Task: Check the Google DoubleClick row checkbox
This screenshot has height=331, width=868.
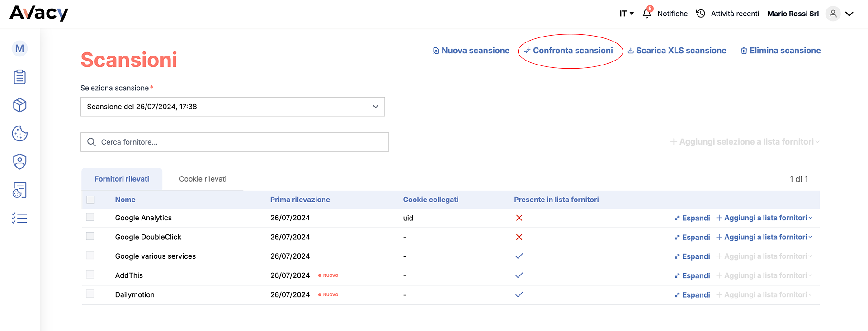Action: [90, 236]
